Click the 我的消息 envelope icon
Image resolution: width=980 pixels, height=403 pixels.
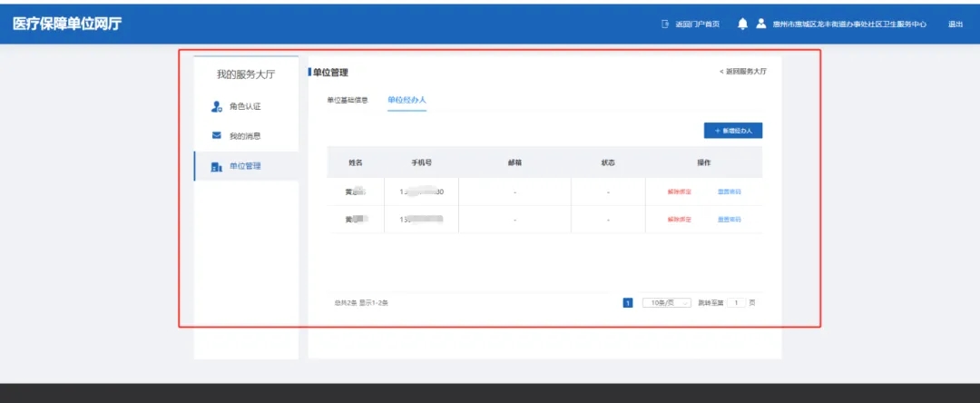pos(216,136)
